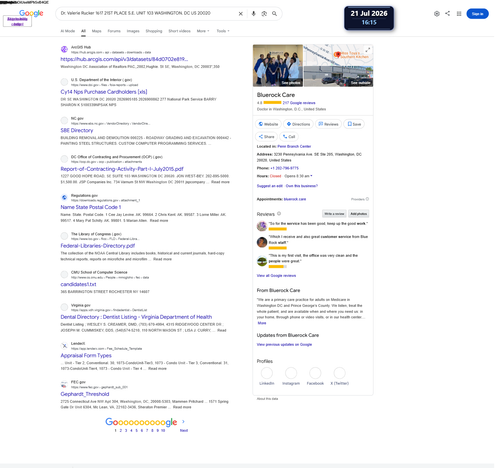
Task: Click the Google logo
Action: [x=31, y=13]
